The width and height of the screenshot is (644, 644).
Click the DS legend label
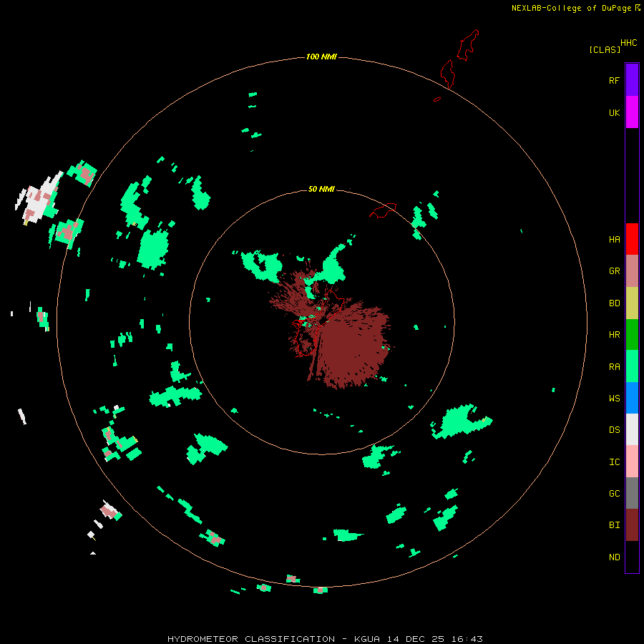(x=614, y=430)
